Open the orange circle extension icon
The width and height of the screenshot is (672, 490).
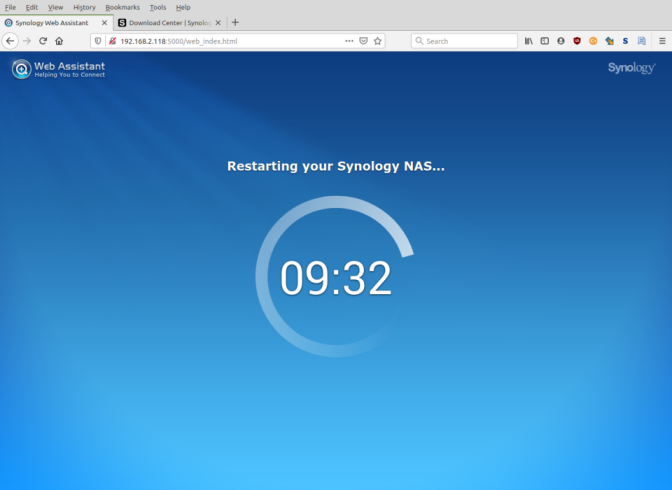(x=593, y=41)
